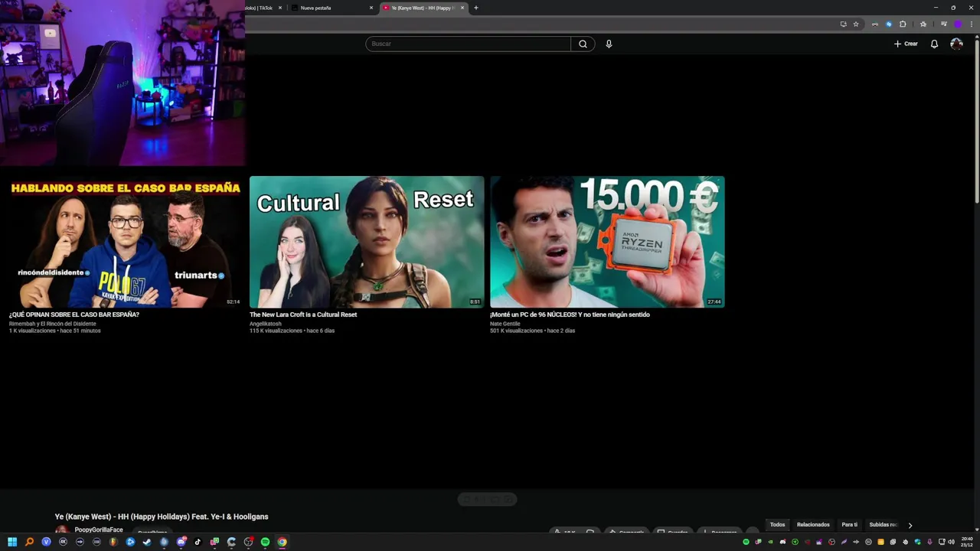Open the Chrome extensions puzzle icon
This screenshot has width=980, height=551.
coord(903,24)
